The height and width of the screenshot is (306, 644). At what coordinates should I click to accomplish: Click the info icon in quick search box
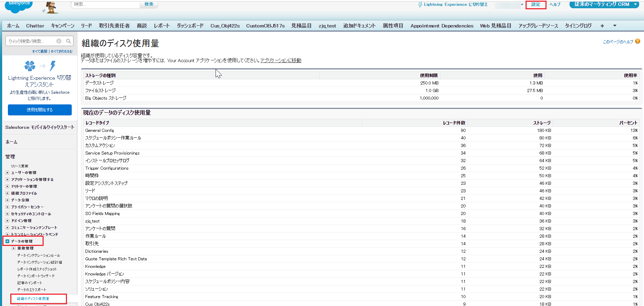coord(59,41)
